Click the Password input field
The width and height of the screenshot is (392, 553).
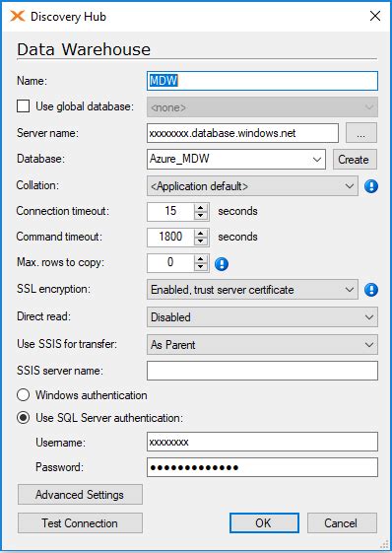click(262, 467)
